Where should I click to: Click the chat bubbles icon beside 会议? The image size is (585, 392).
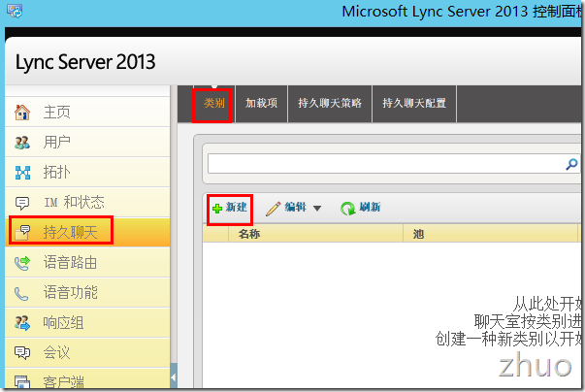[22, 352]
